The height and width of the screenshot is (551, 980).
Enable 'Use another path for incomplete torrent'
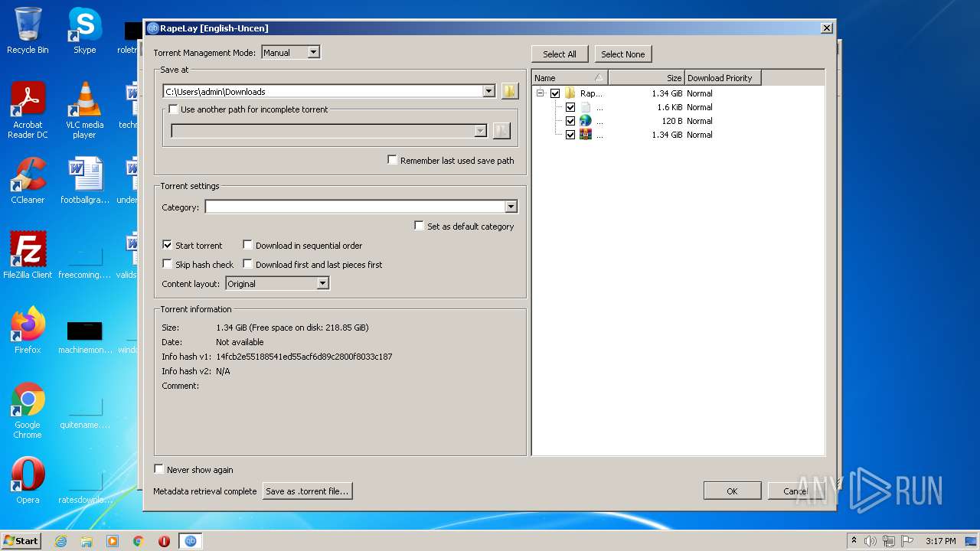[x=173, y=109]
